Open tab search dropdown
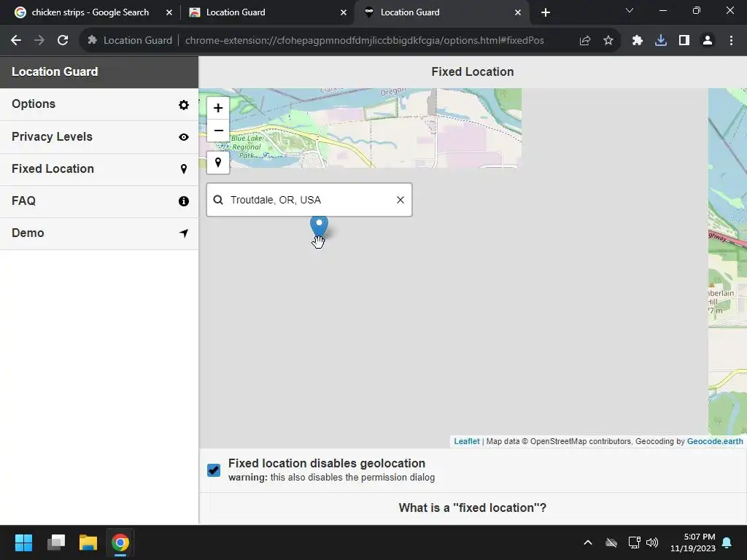747x560 pixels. tap(630, 10)
